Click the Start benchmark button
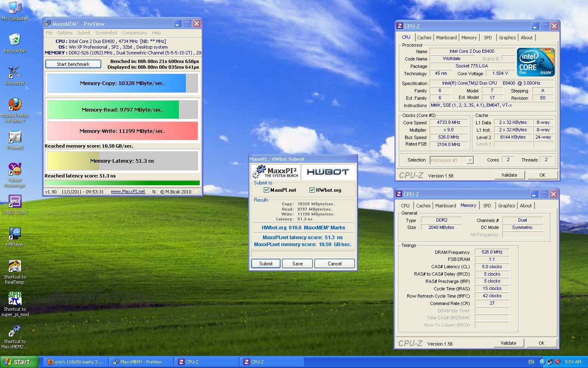588x368 pixels. point(73,64)
